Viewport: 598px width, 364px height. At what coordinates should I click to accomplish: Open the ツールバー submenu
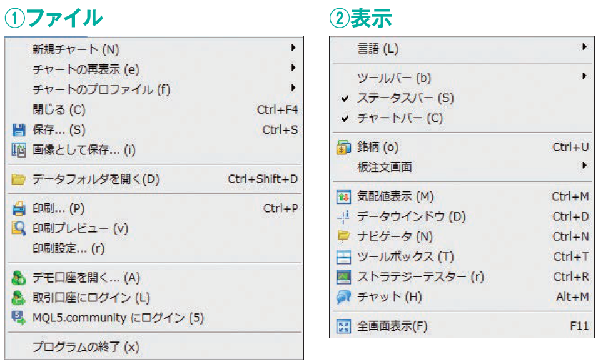393,78
